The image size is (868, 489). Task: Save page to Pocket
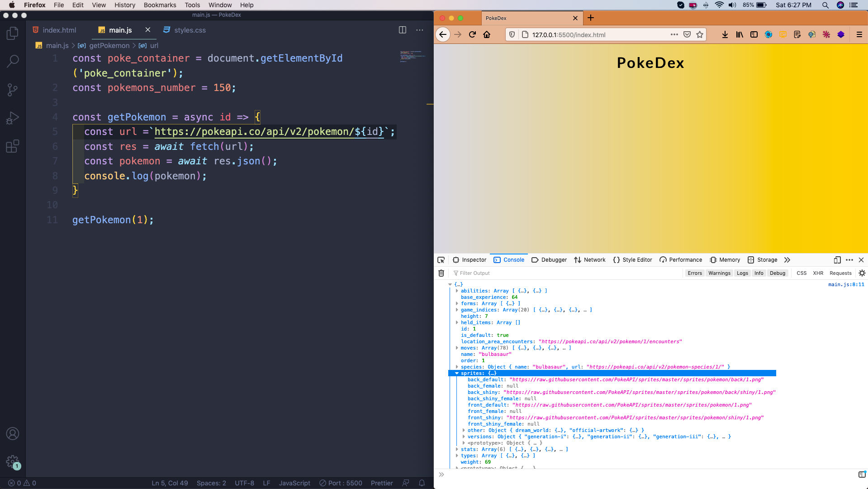pyautogui.click(x=687, y=34)
